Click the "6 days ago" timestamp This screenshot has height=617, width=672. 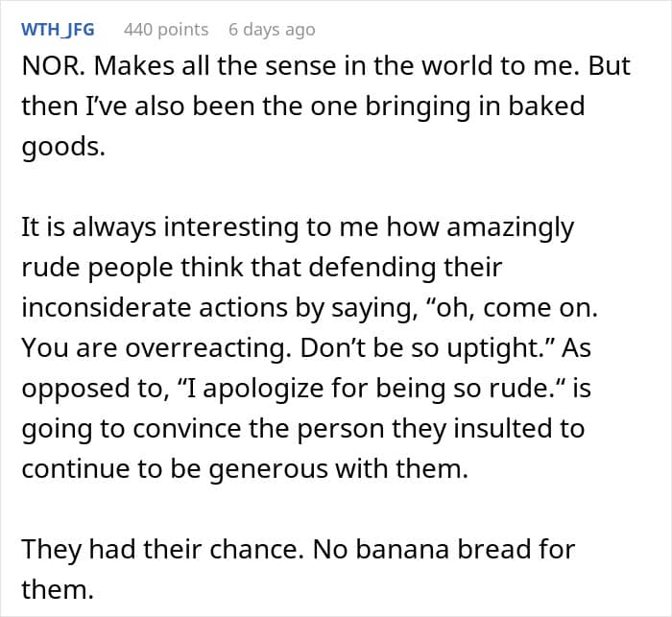tap(272, 30)
